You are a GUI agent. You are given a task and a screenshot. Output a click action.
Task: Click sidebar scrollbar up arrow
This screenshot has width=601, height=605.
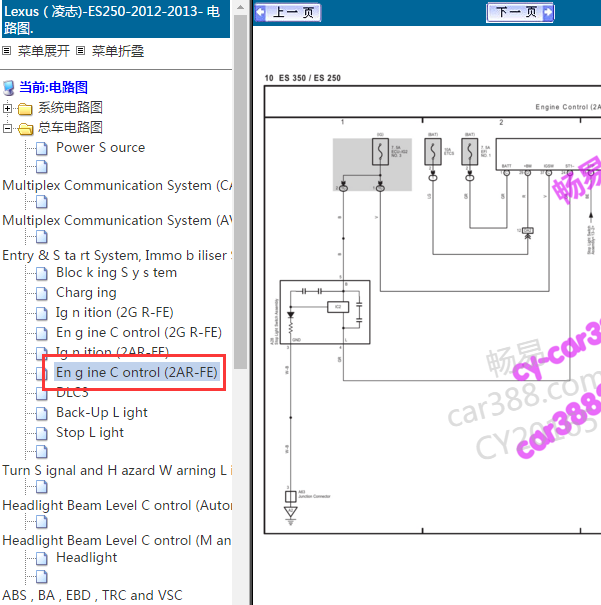pos(240,7)
